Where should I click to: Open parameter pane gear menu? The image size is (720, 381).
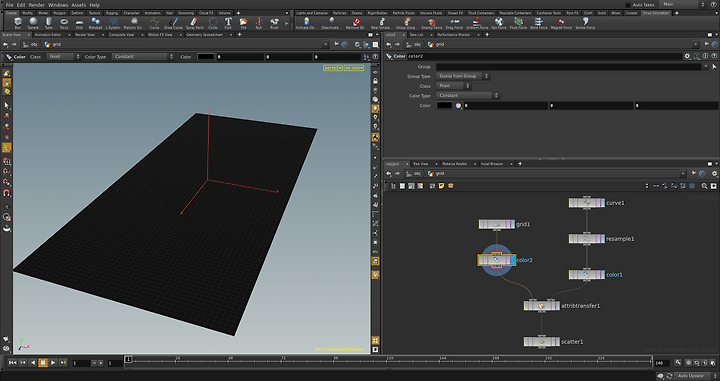click(687, 56)
